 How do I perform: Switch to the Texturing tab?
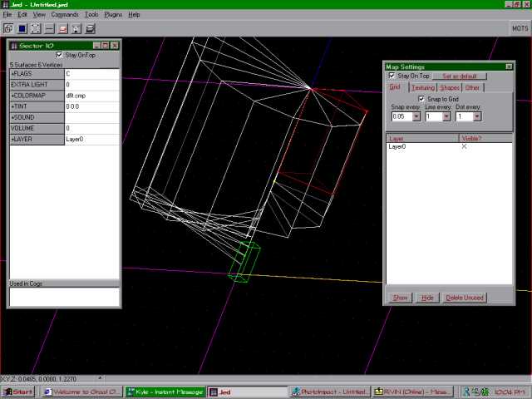point(423,88)
